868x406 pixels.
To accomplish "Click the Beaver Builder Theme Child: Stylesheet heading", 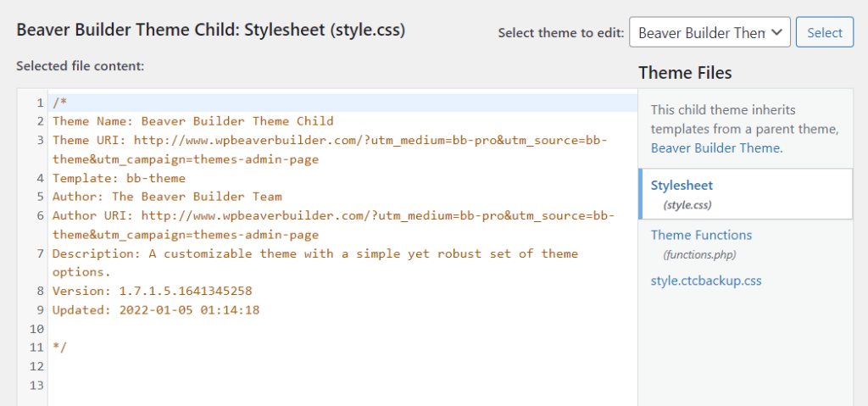I will (211, 30).
